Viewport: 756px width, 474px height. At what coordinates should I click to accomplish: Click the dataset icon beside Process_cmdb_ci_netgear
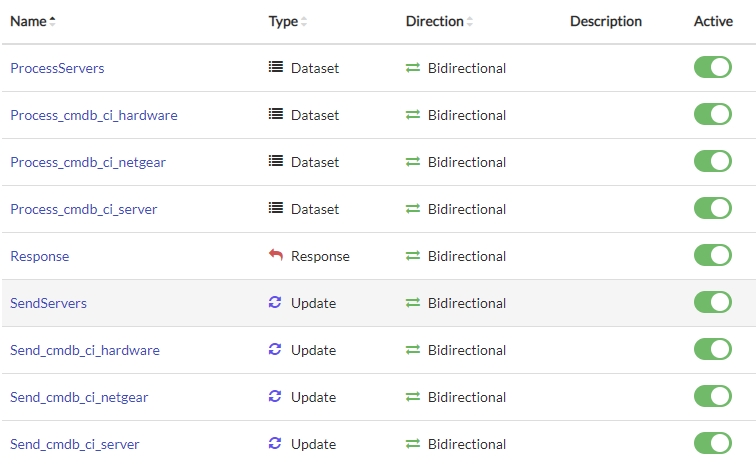pyautogui.click(x=276, y=162)
